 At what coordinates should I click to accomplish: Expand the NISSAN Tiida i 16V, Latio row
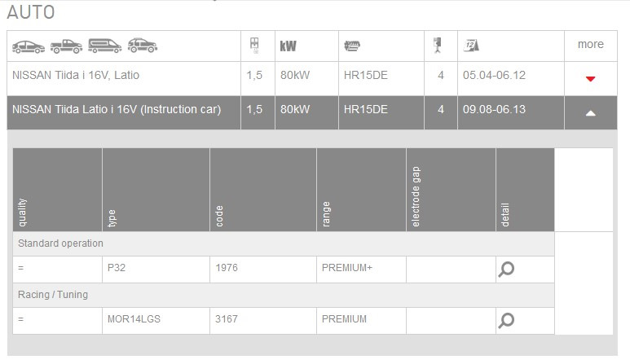[x=590, y=79]
